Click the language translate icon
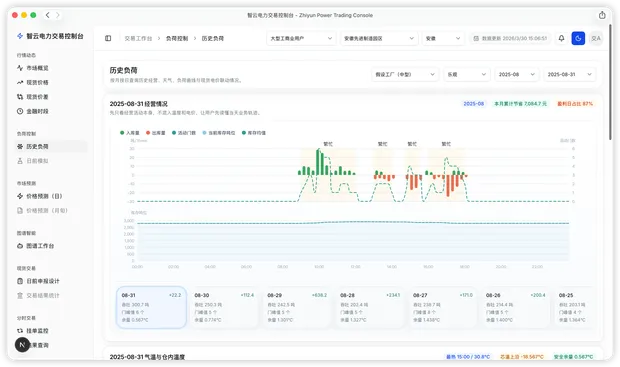The width and height of the screenshot is (620, 367). pos(595,38)
